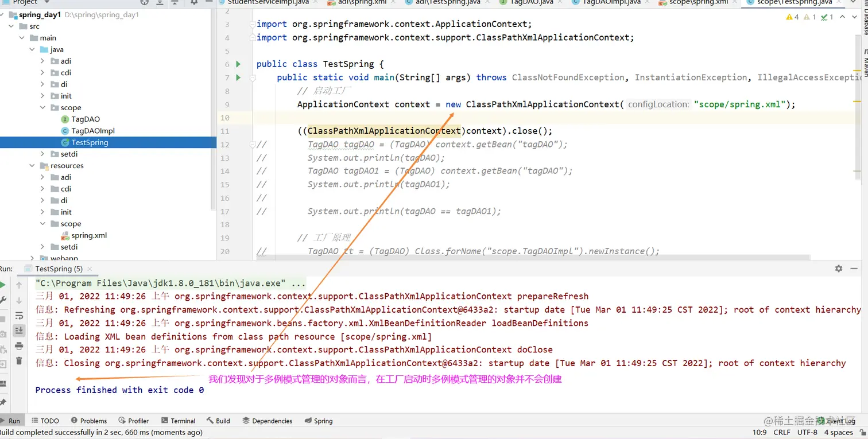Image resolution: width=868 pixels, height=439 pixels.
Task: Click the expand all icon in Project panel
Action: [161, 2]
